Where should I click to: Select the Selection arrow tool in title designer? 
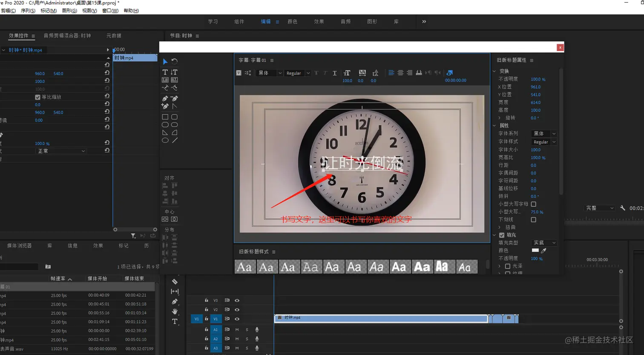165,62
